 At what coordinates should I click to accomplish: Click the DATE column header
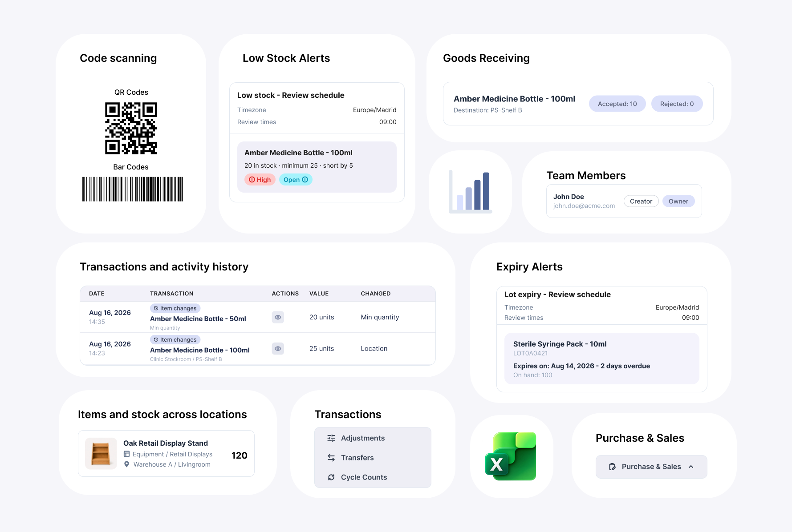(97, 294)
